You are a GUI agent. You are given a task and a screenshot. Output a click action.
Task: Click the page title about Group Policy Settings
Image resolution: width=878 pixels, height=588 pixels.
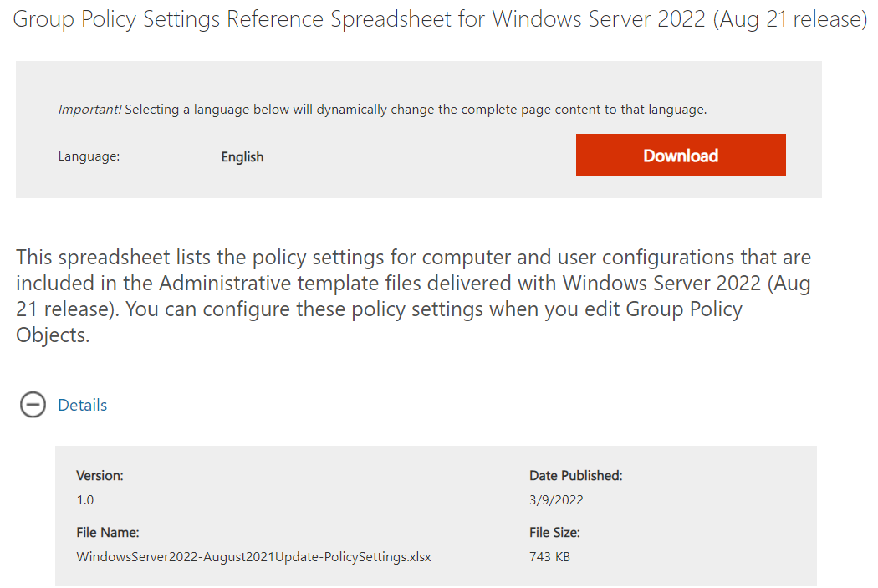[440, 19]
